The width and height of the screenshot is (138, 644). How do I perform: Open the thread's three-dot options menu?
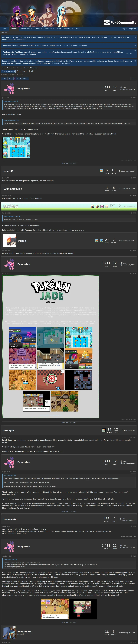click(133, 78)
